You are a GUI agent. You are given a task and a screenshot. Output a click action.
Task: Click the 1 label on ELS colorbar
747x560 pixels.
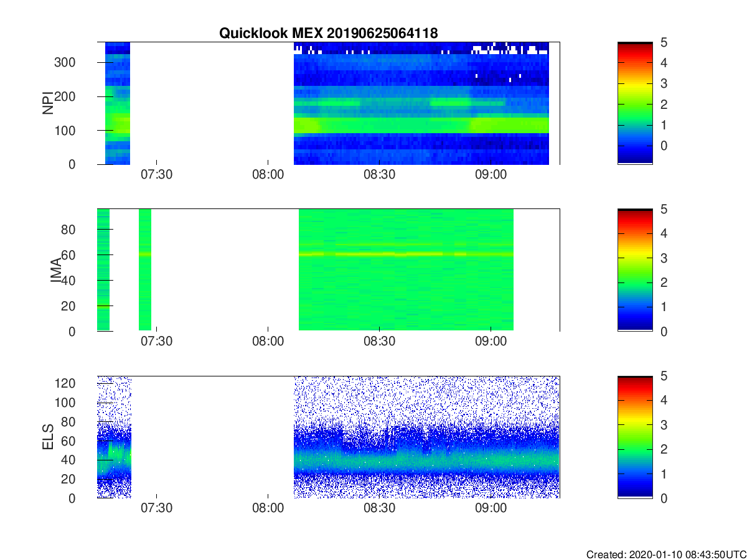[663, 474]
